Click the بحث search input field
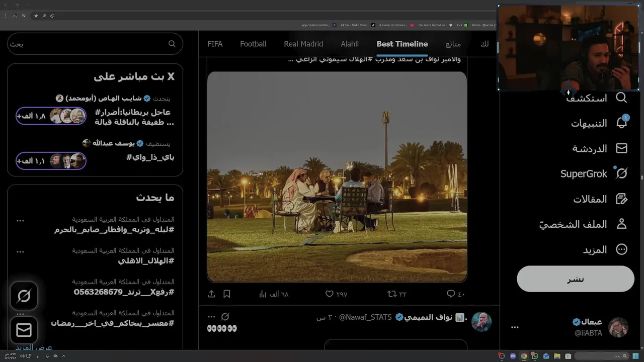Screen dimensions: 644x362 (x=95, y=44)
